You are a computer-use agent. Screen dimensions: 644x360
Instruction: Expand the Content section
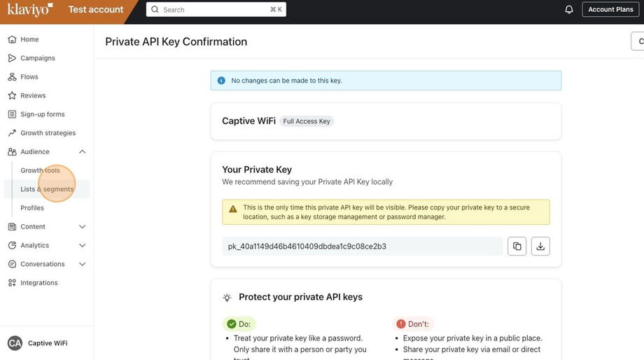tap(82, 227)
